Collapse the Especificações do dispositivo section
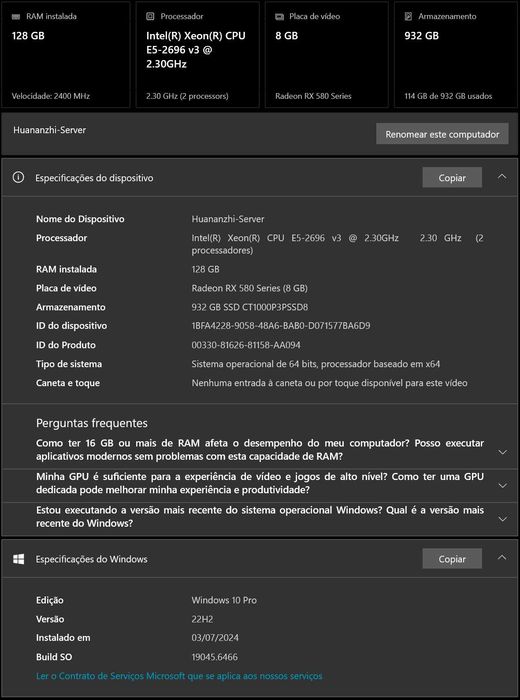 click(502, 177)
